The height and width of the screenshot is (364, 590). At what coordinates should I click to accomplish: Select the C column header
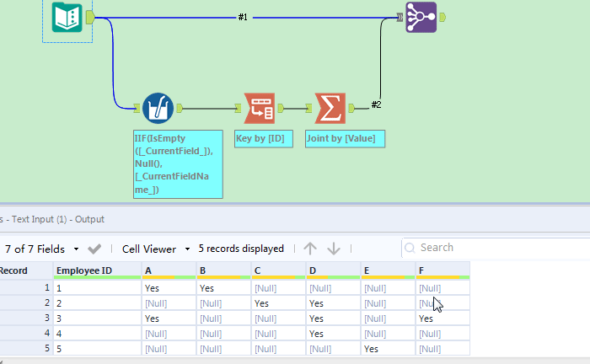click(278, 270)
